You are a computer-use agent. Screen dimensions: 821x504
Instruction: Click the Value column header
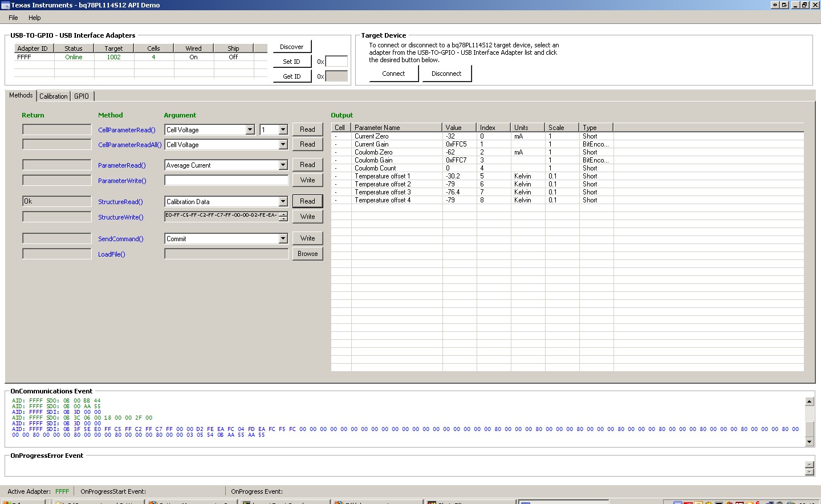click(x=459, y=128)
